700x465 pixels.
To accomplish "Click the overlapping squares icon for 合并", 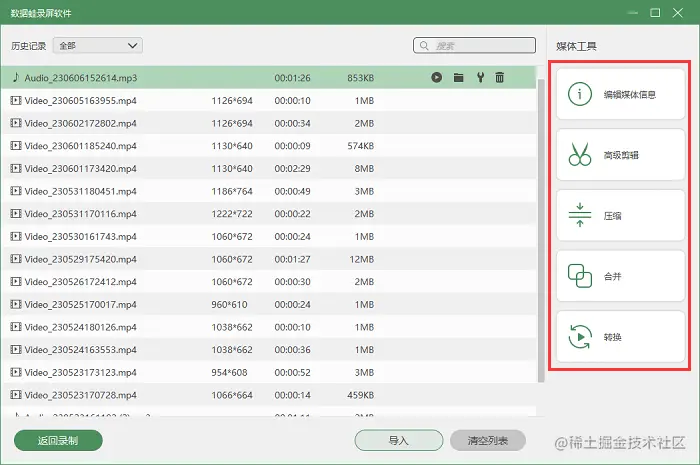I will click(x=580, y=276).
